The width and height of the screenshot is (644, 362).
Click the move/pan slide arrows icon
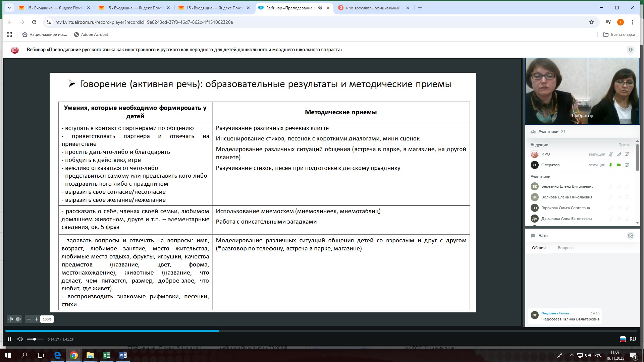point(11,319)
